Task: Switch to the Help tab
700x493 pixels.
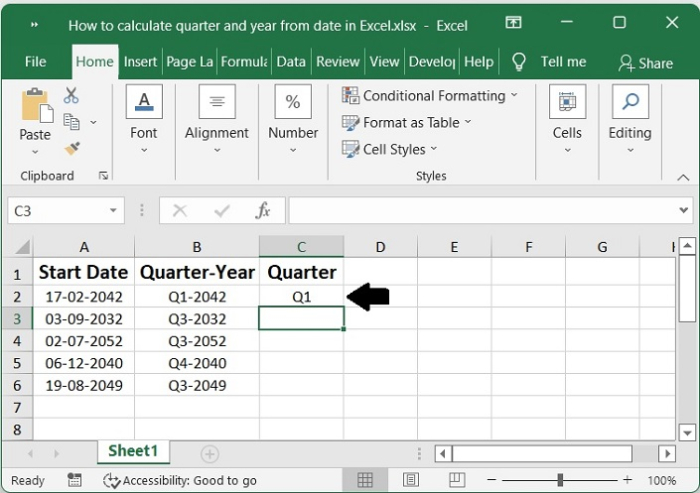Action: [479, 62]
